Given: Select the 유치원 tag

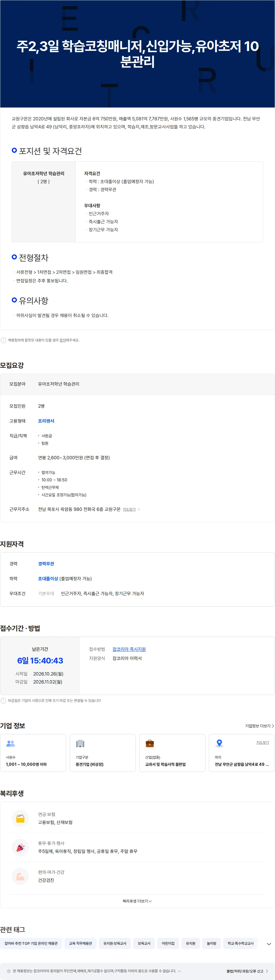Looking at the screenshot, I should (x=190, y=943).
